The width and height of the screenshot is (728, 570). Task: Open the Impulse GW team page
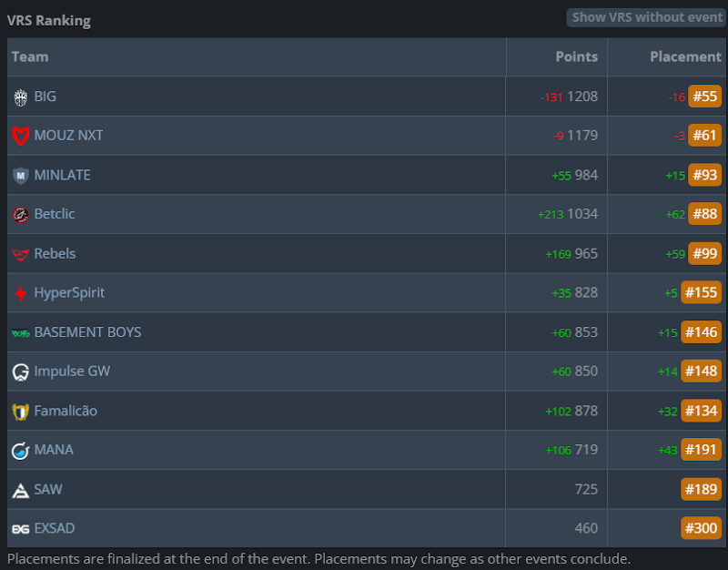[72, 372]
